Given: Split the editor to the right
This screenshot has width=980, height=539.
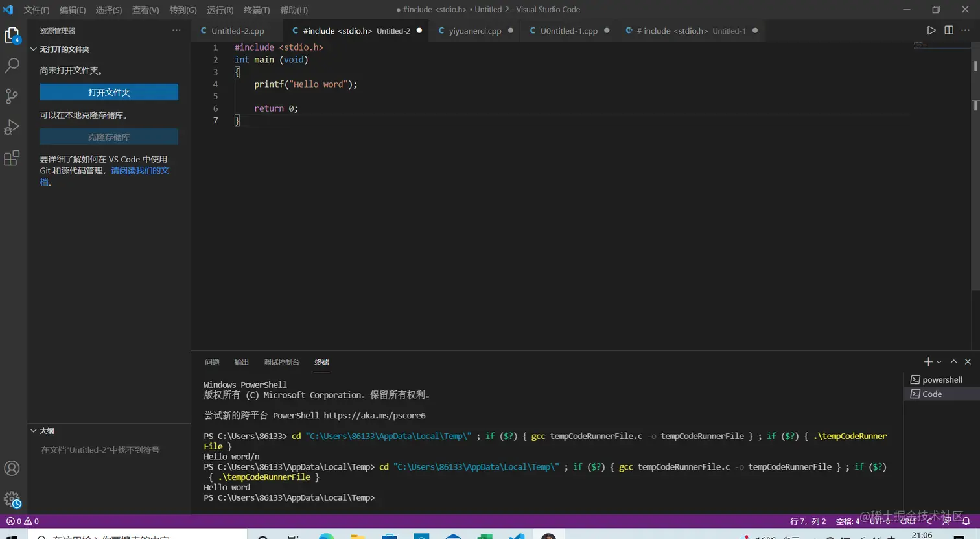Looking at the screenshot, I should click(949, 30).
